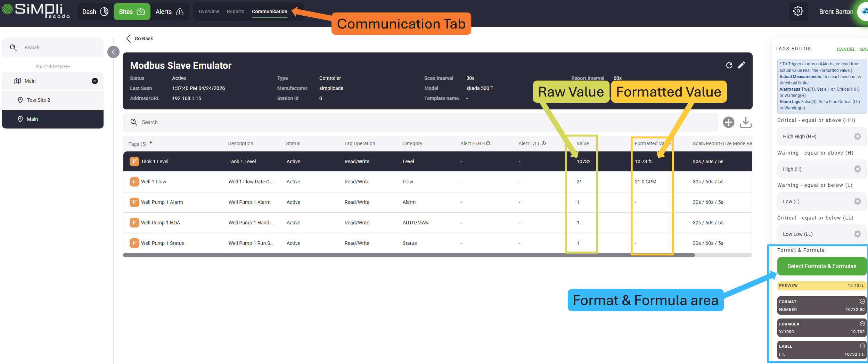Remove the FORMAT block with minus icon
Screen dimensions: 868x364
tap(862, 301)
